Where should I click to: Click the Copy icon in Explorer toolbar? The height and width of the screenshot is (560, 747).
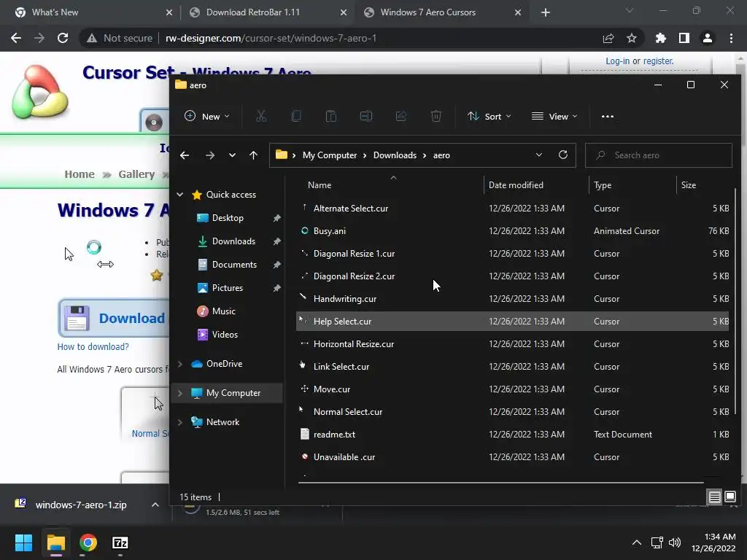(296, 116)
